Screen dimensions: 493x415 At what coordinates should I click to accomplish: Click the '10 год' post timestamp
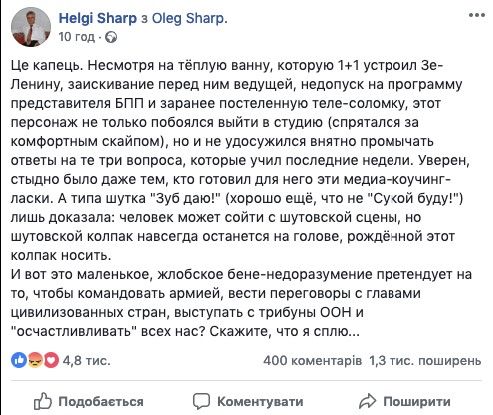(77, 37)
